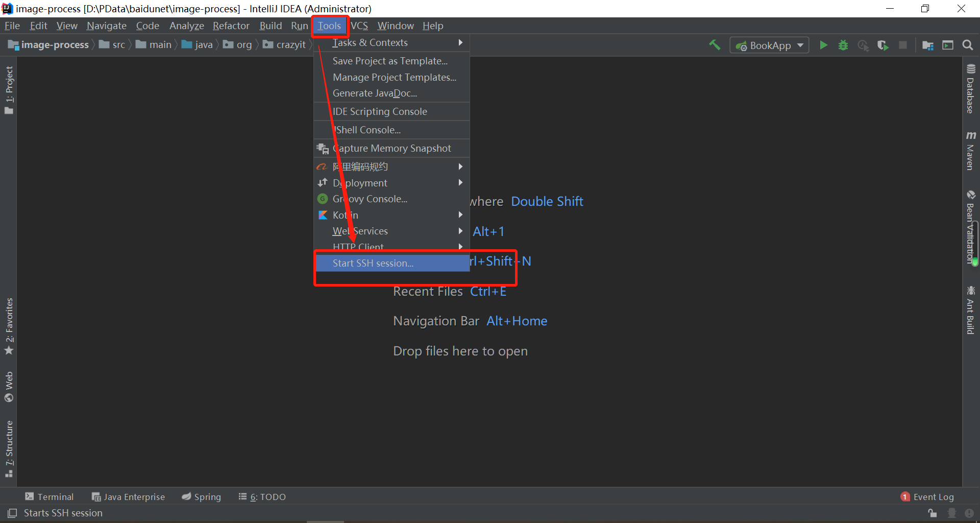Click the "crazyit" breadcrumb in the navigation bar
Screen dimensions: 980x523
(291, 44)
